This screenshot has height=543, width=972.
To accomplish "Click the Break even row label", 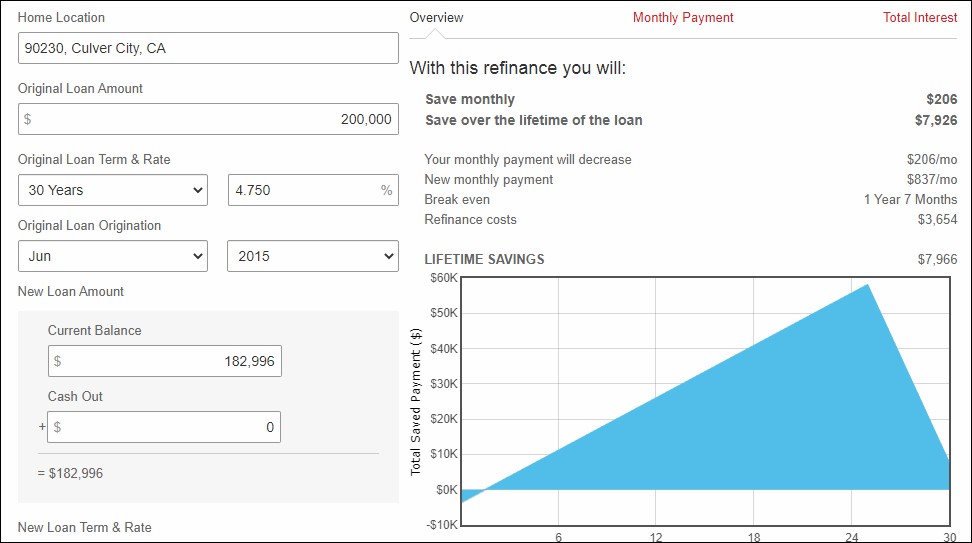I will [457, 200].
